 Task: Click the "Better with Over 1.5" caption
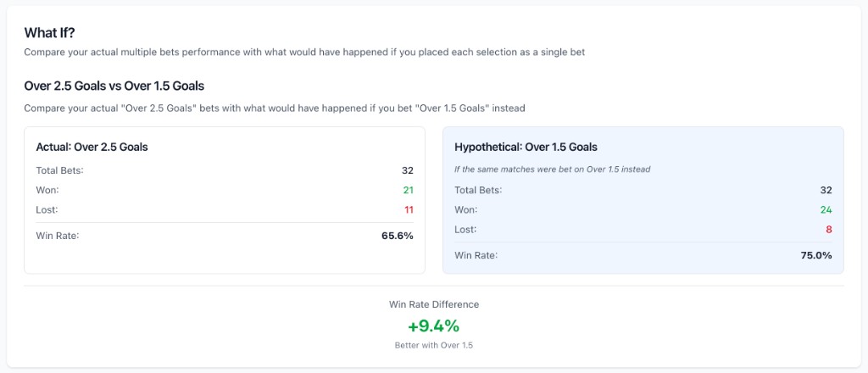(433, 345)
